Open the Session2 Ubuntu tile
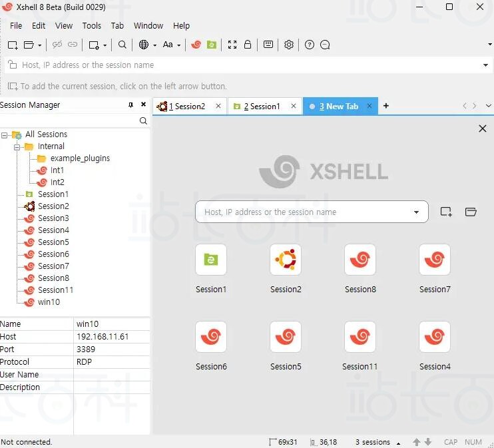This screenshot has width=494, height=448. click(x=286, y=260)
